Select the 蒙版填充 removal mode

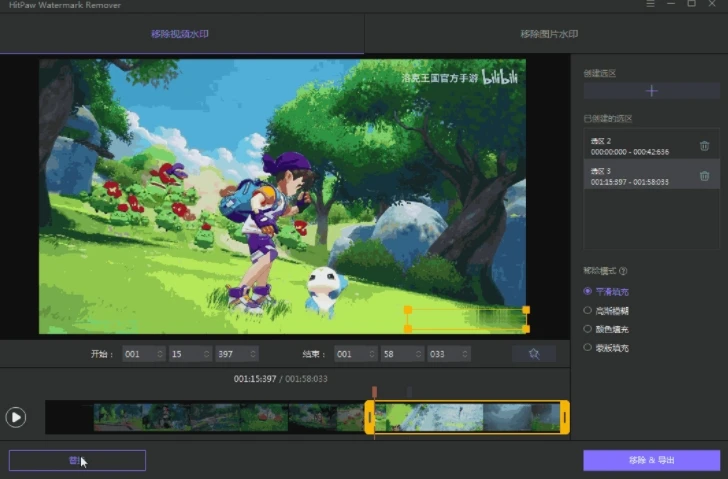pos(606,348)
